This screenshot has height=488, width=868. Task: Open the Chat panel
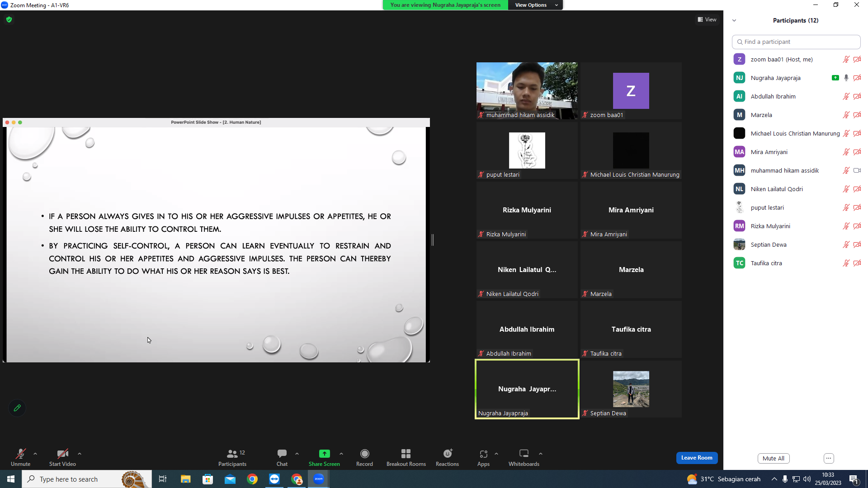282,457
